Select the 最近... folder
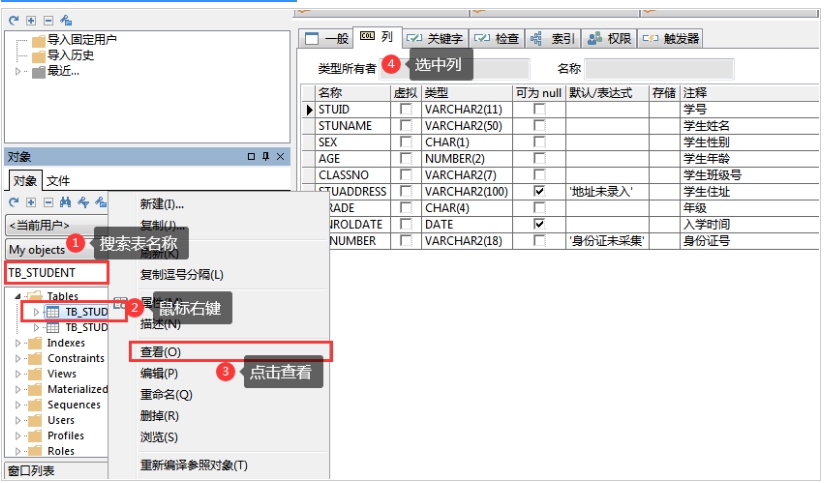Screen dimensions: 825x483 click(x=56, y=71)
